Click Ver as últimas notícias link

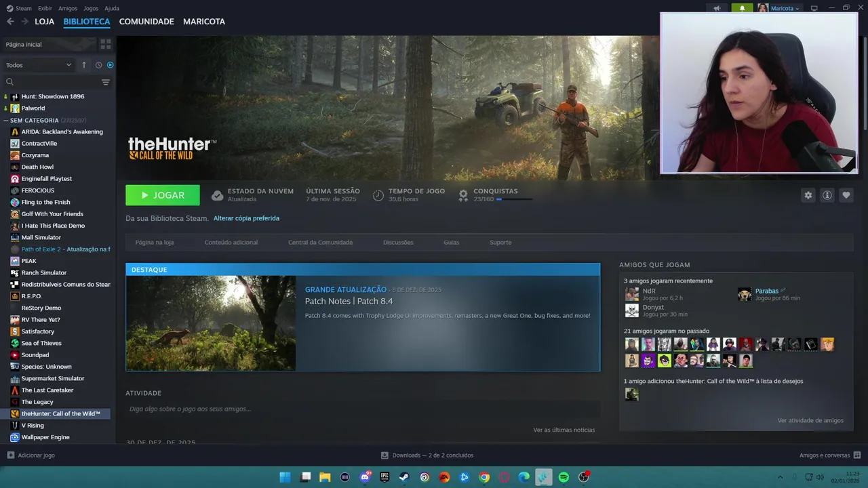[x=564, y=430]
